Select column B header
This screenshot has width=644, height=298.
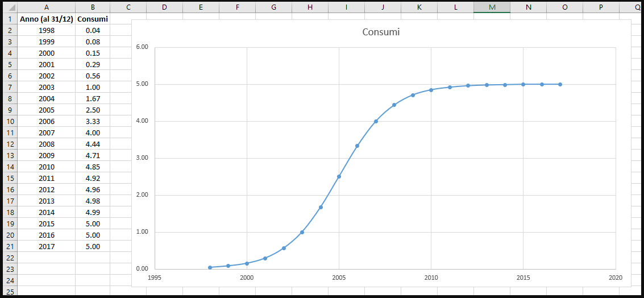[93, 7]
